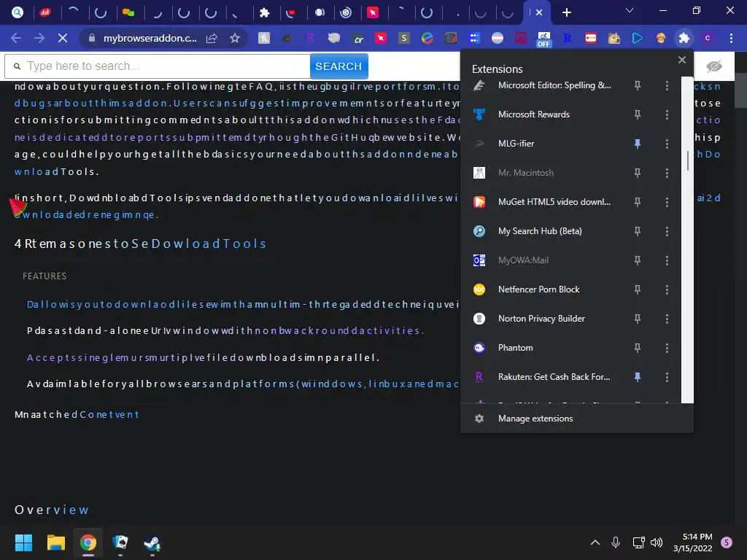
Task: Open three-dot menu for MyOWA:Mail
Action: click(x=667, y=260)
